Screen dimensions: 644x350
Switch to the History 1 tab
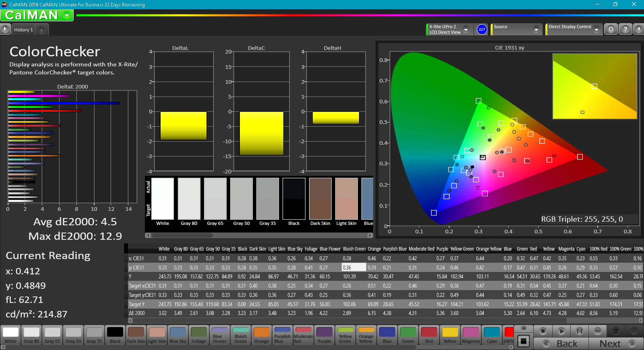coord(23,30)
